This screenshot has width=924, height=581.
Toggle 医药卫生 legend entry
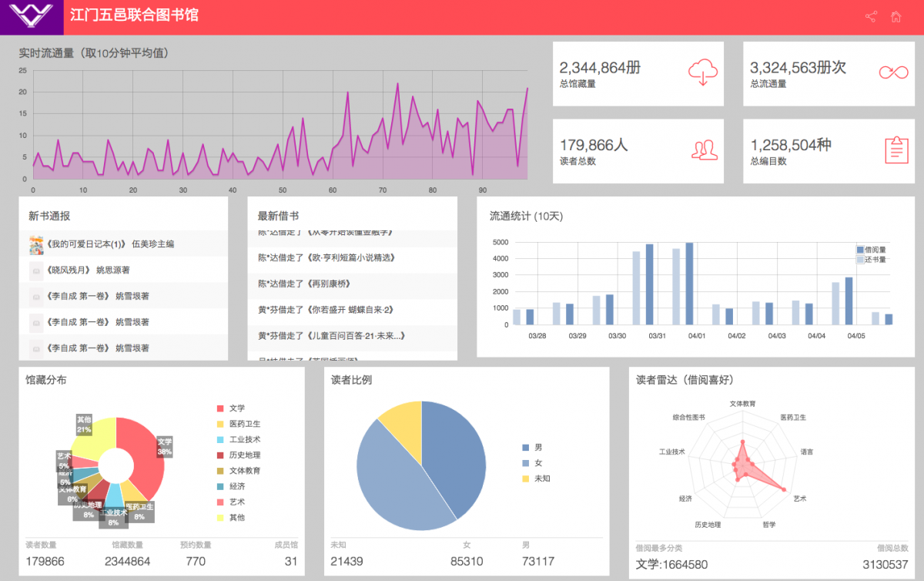(239, 424)
